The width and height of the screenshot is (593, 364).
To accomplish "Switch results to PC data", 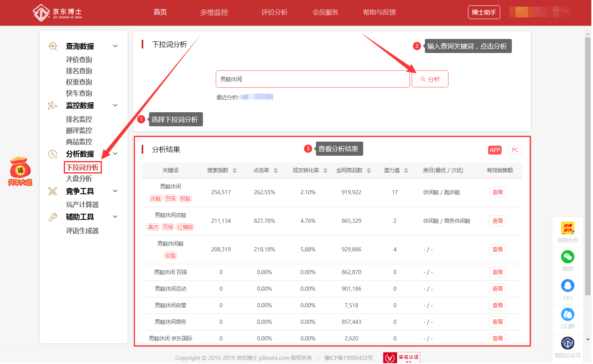I will 515,150.
